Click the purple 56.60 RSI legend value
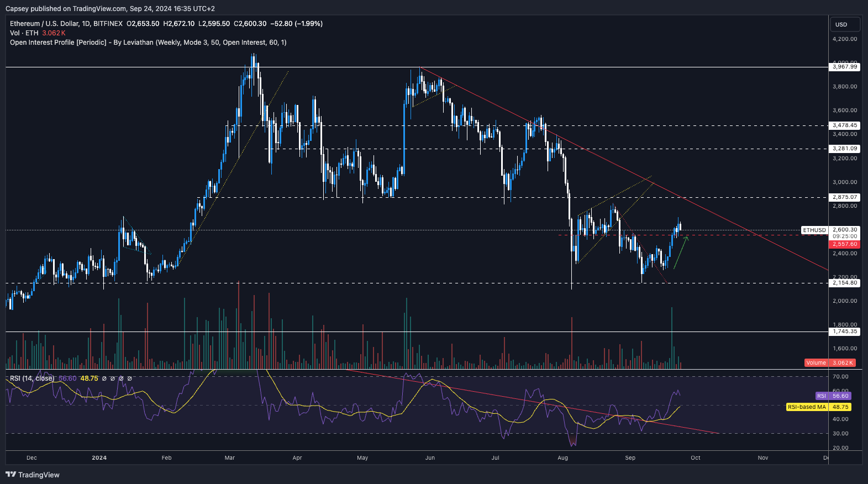868x484 pixels. (67, 378)
